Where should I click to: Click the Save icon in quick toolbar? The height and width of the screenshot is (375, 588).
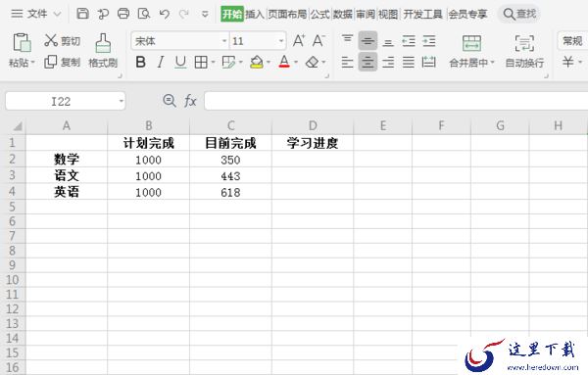(82, 14)
